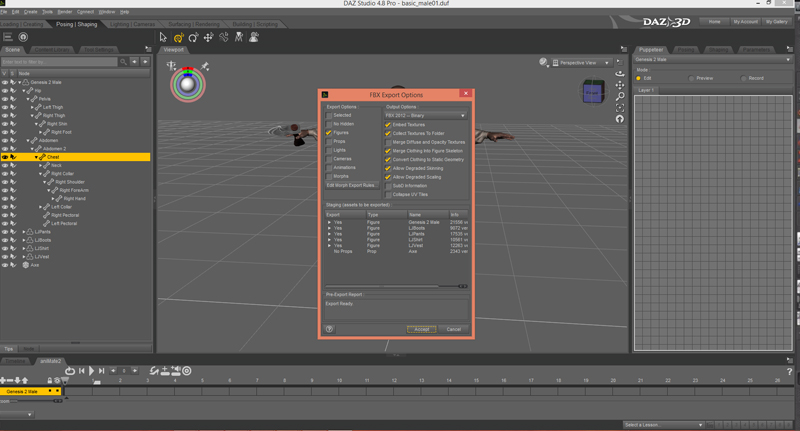Open the Create menu
Screen dimensions: 800x431
pos(30,12)
